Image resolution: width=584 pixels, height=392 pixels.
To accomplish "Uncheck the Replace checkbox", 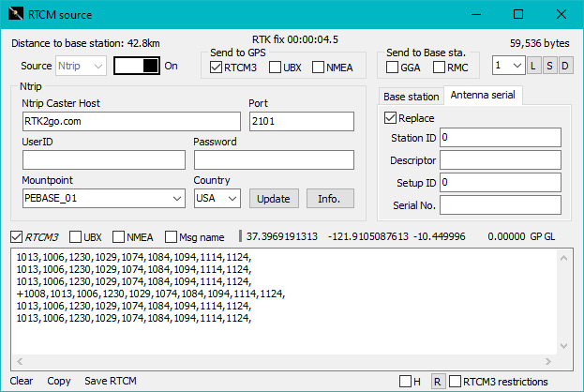I will (x=390, y=118).
